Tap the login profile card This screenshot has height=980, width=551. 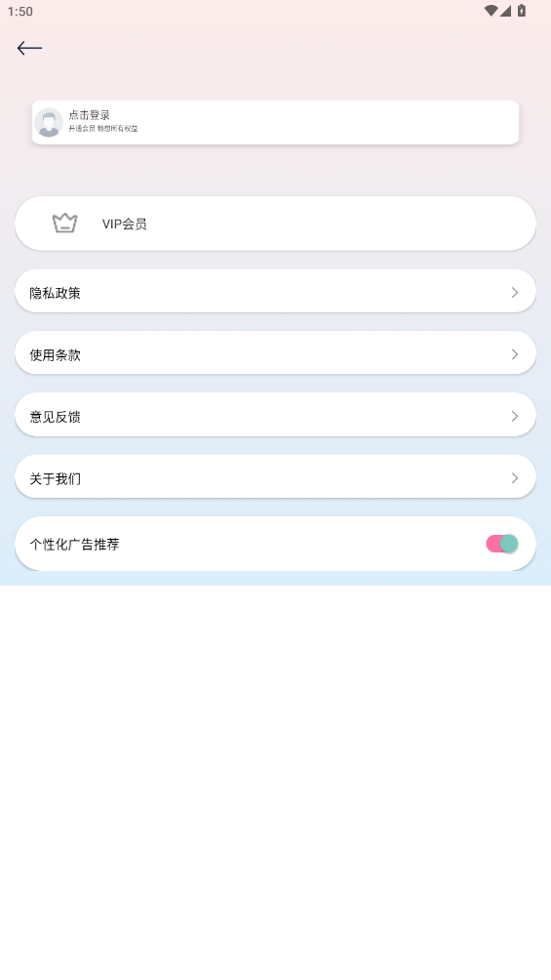275,123
